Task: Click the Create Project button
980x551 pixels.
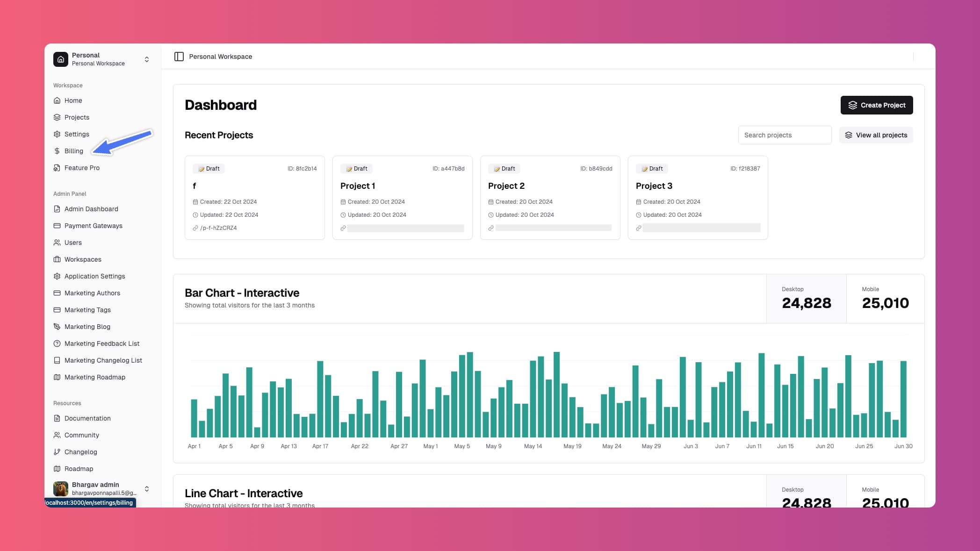Action: (x=877, y=105)
